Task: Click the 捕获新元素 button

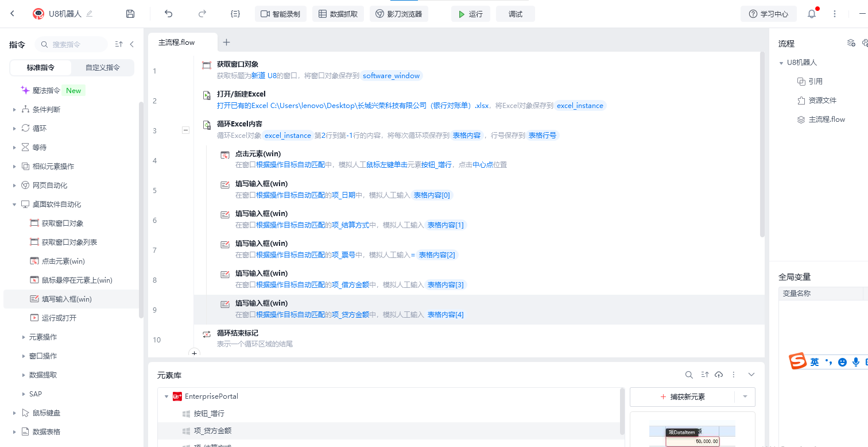Action: click(683, 396)
